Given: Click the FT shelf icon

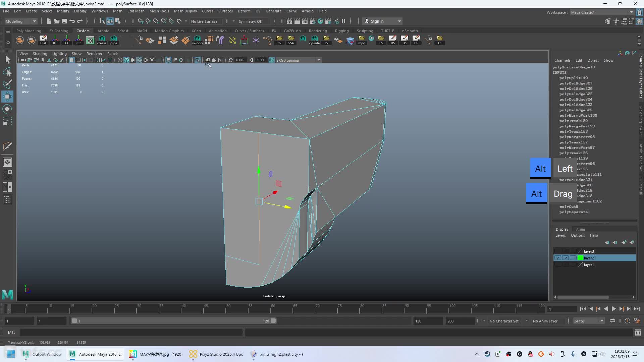Looking at the screenshot, I should tap(67, 40).
